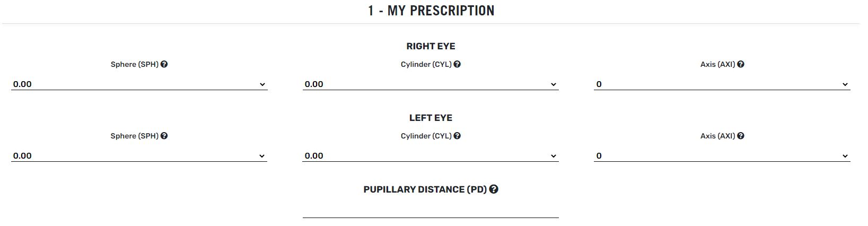868x226 pixels.
Task: Open help icon for right eye Cylinder (CYL)
Action: click(x=457, y=64)
